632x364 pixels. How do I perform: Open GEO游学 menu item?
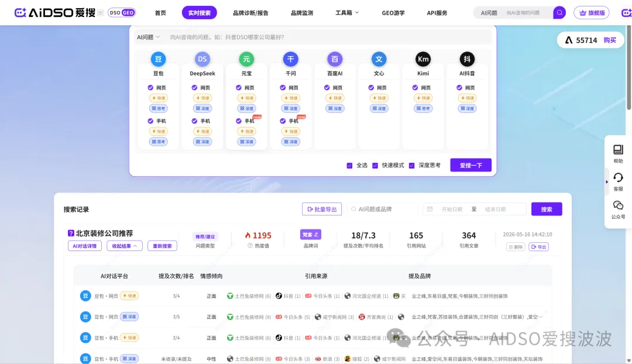pyautogui.click(x=393, y=13)
